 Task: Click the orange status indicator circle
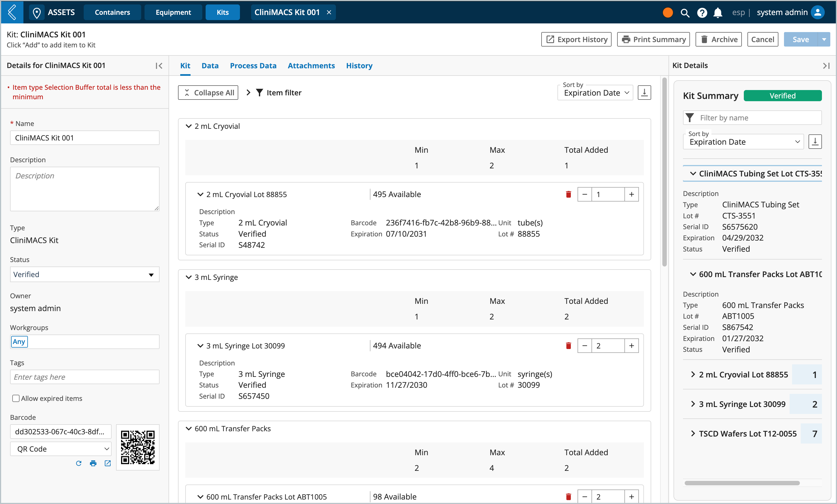(x=667, y=13)
